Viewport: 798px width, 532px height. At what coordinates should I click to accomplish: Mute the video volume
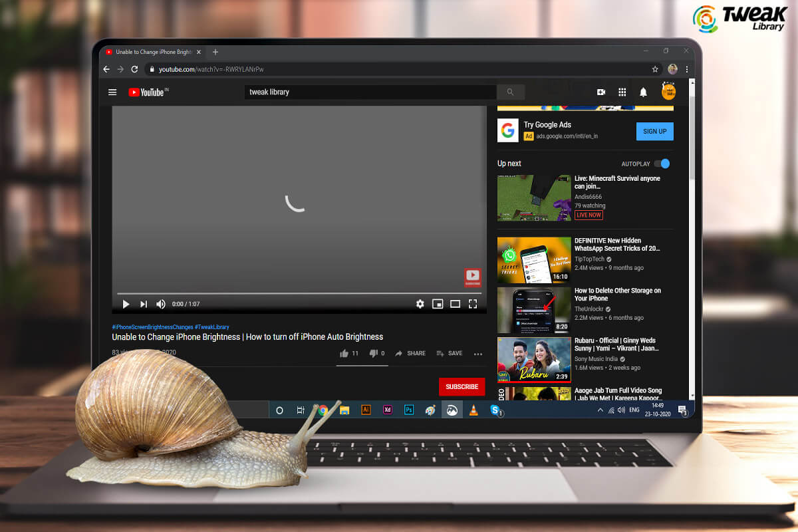(x=160, y=304)
